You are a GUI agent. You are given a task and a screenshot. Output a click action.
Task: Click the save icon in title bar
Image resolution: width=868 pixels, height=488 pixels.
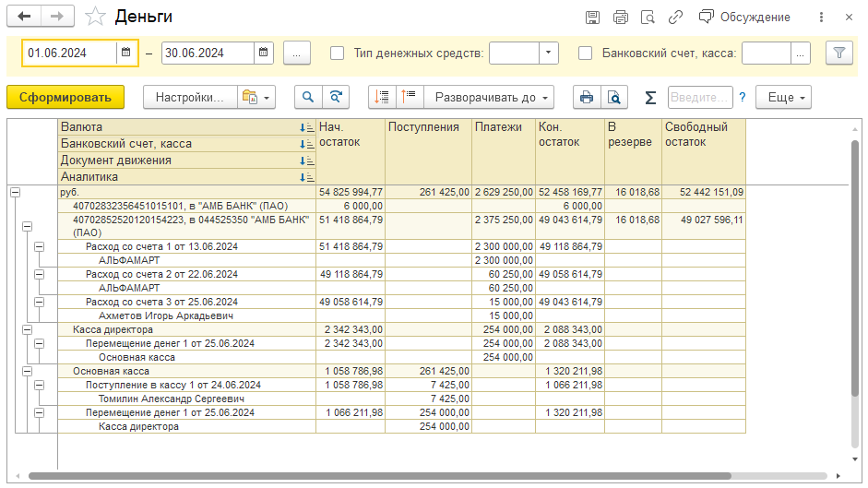[x=593, y=17]
